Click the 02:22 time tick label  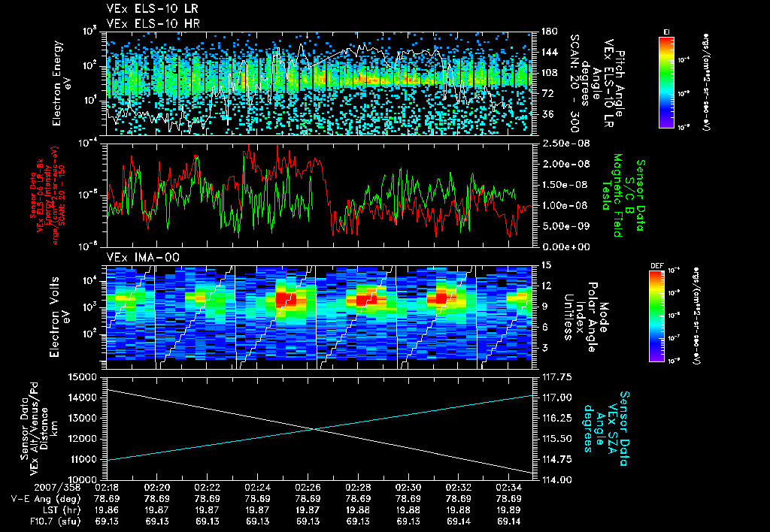tap(207, 488)
